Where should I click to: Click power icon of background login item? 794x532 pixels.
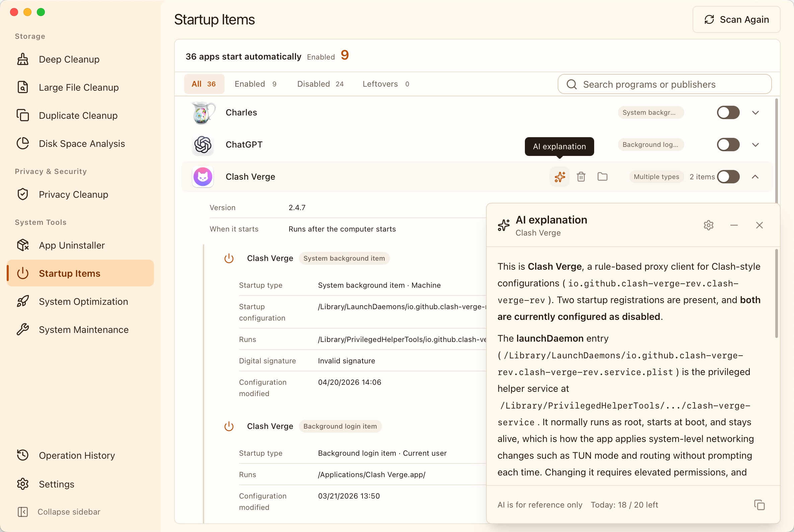(x=229, y=426)
